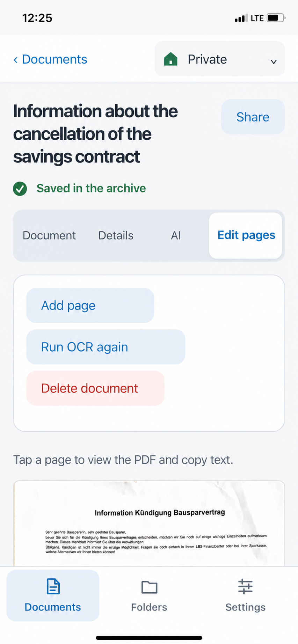Click the 'Tap a page to view' hint text

click(x=123, y=460)
